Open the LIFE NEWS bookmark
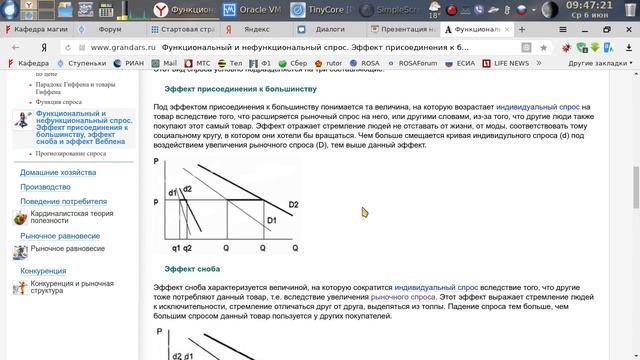 pyautogui.click(x=506, y=63)
